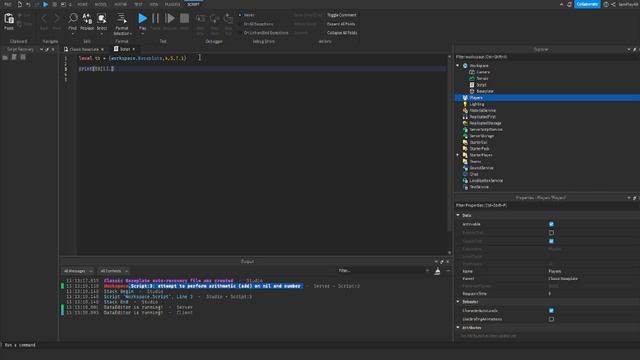Open the Find dropdown arrow
640x360 pixels.
click(73, 33)
